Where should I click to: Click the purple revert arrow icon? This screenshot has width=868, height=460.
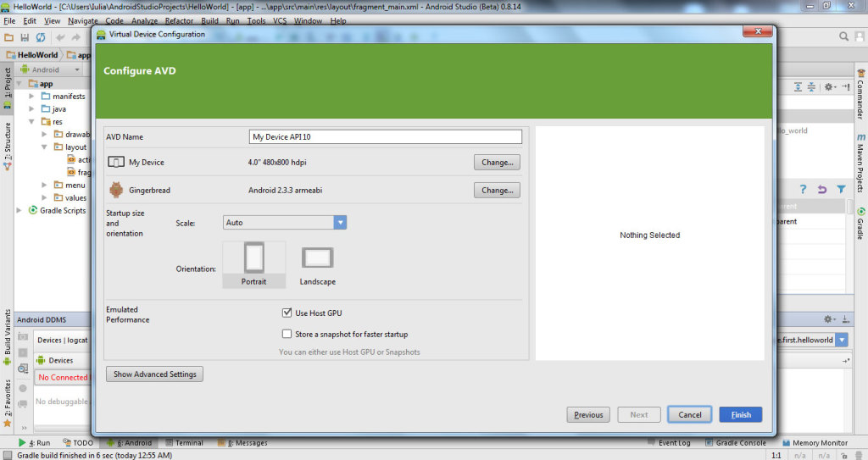(x=822, y=189)
